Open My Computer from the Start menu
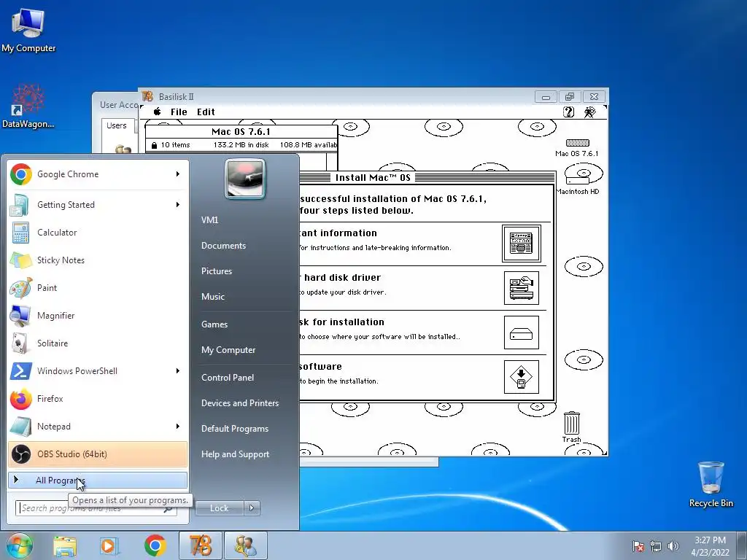 tap(228, 350)
